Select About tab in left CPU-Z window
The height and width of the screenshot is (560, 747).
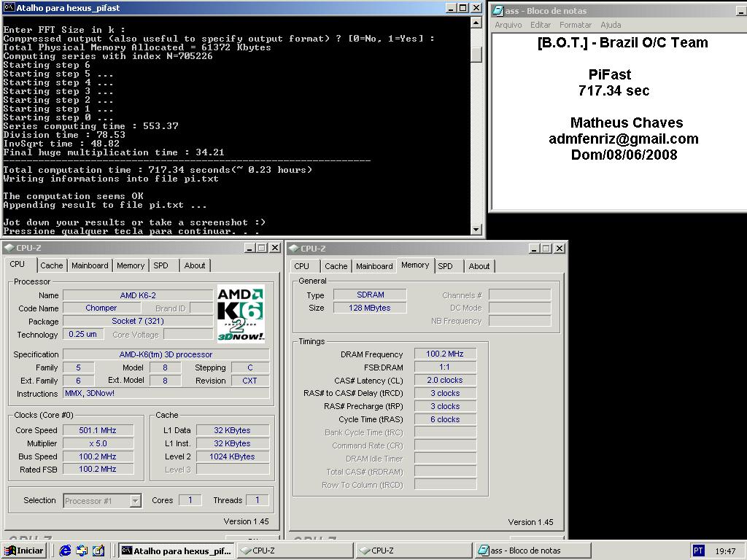click(x=195, y=265)
